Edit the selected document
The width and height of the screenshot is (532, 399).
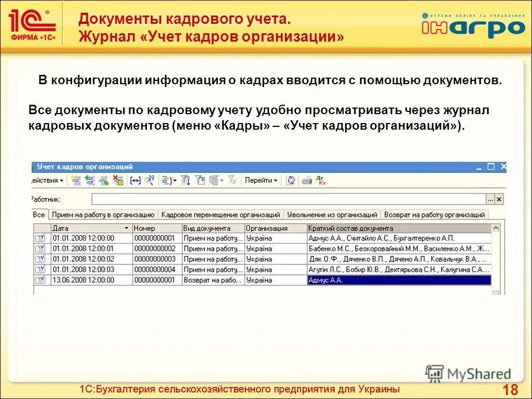tap(104, 180)
